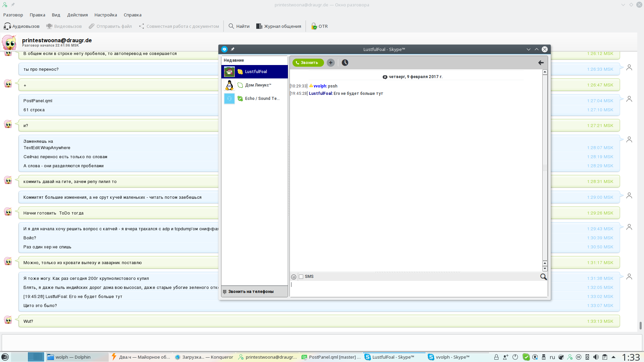
Task: Click the Kopete message input area
Action: [x=321, y=342]
